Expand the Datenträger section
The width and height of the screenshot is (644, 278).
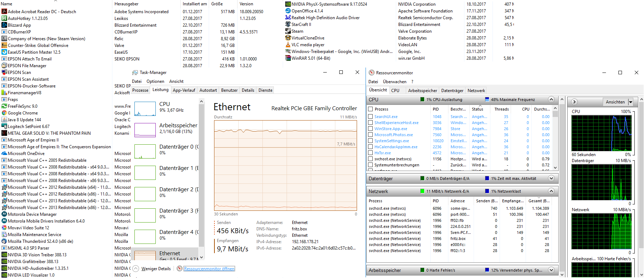pyautogui.click(x=551, y=178)
